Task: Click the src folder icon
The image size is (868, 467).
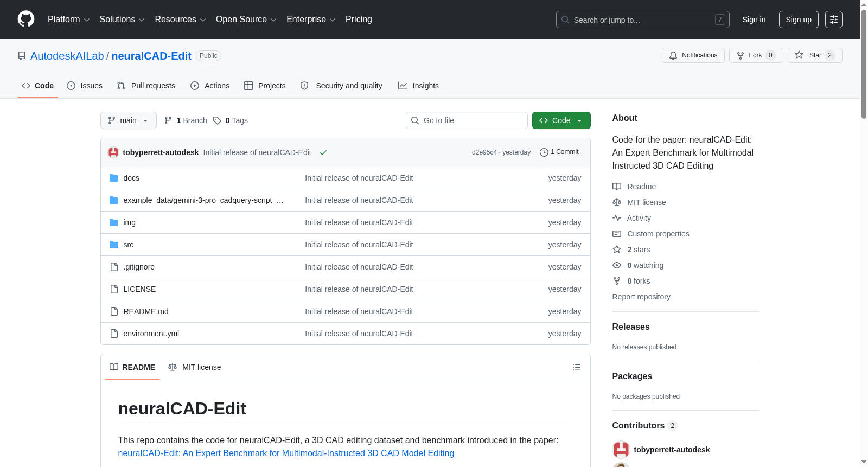Action: click(114, 245)
